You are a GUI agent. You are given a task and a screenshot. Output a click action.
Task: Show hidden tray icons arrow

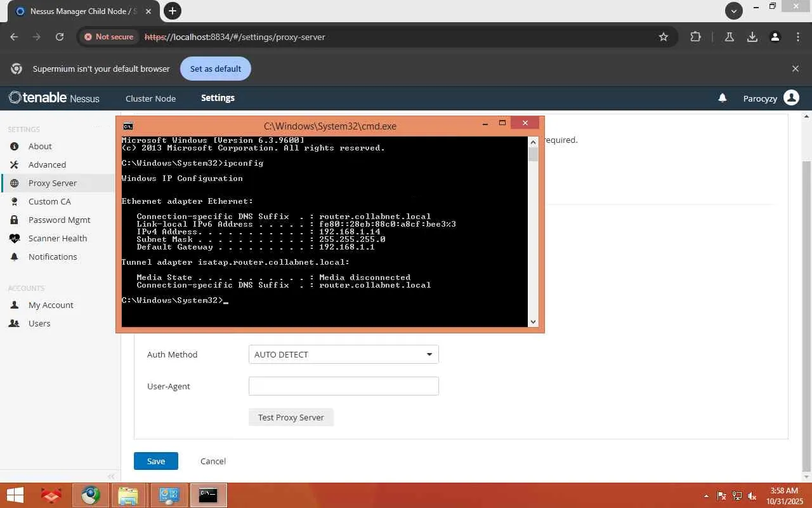707,496
